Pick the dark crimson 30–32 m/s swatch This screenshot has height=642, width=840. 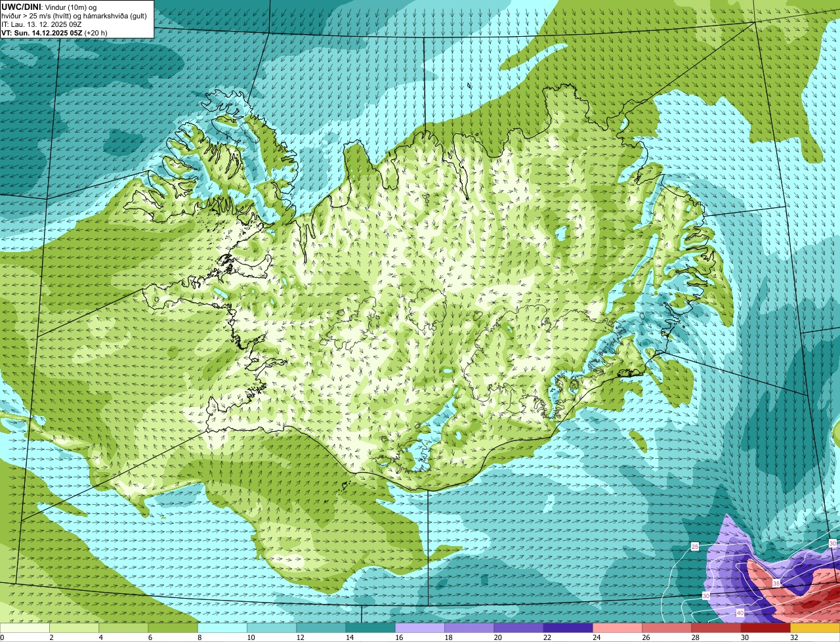coord(766,628)
